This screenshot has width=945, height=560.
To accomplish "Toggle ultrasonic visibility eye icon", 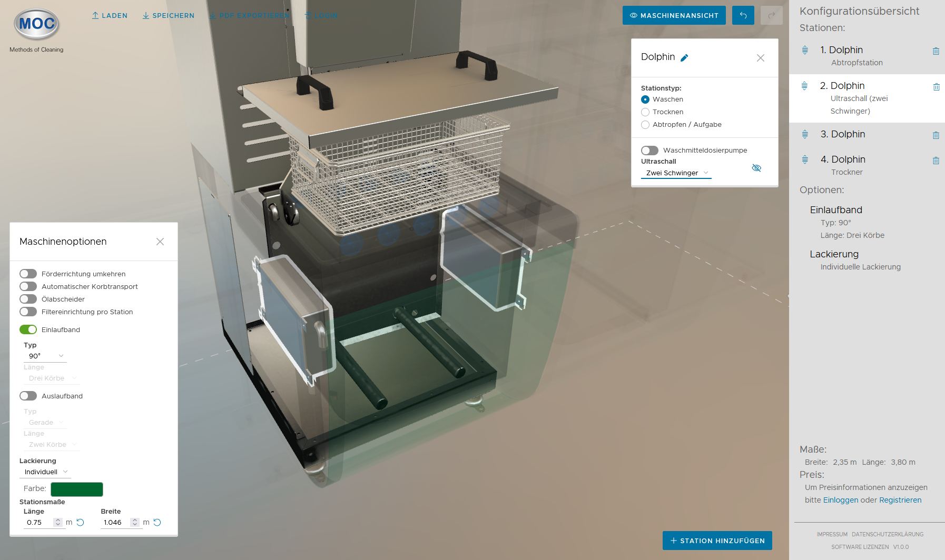I will [x=756, y=168].
